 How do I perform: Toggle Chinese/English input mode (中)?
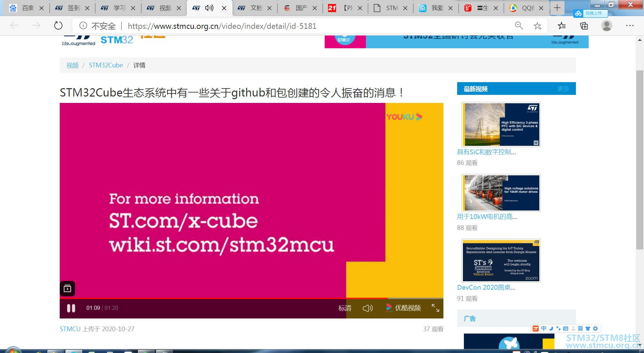pos(543,329)
